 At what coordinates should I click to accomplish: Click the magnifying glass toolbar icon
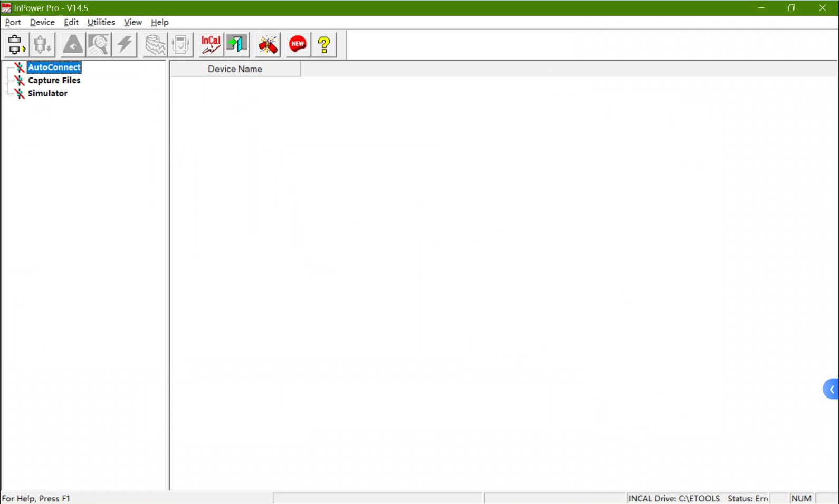coord(99,45)
